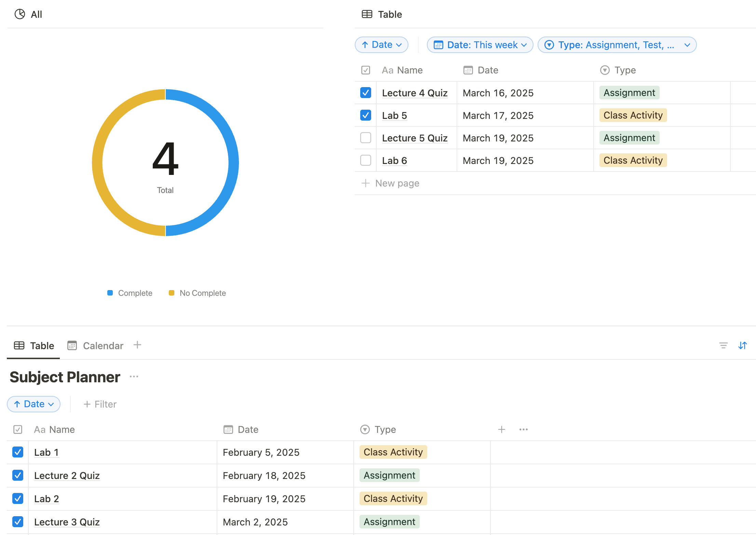Select the lower Table tab
Image resolution: width=756 pixels, height=535 pixels.
[34, 346]
